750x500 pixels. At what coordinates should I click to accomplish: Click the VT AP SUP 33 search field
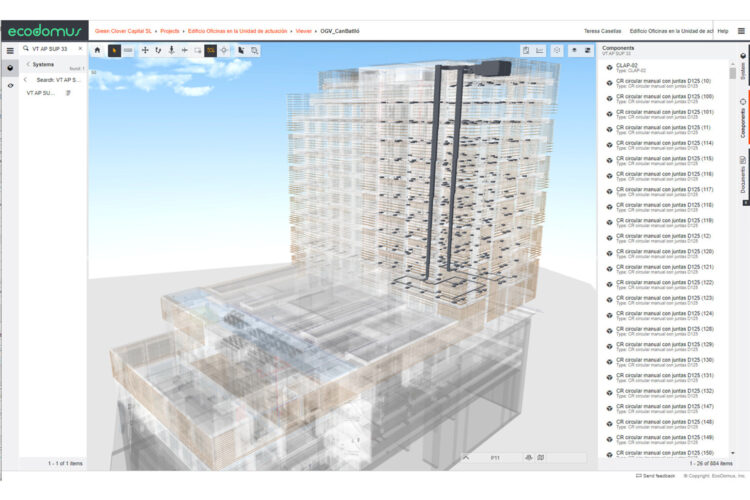point(52,49)
